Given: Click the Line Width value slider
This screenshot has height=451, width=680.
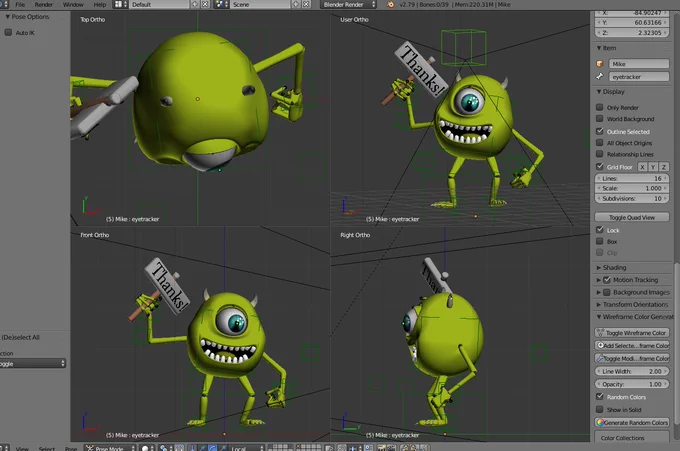Looking at the screenshot, I should click(x=632, y=371).
